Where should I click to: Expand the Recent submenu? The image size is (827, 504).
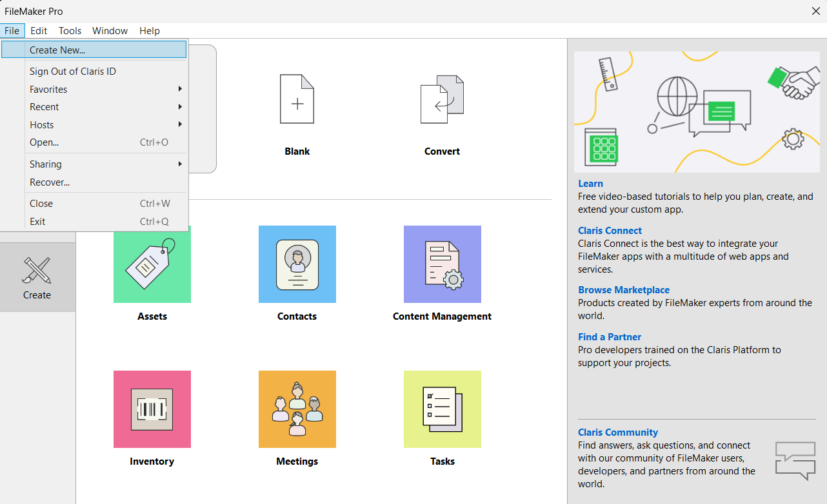94,107
